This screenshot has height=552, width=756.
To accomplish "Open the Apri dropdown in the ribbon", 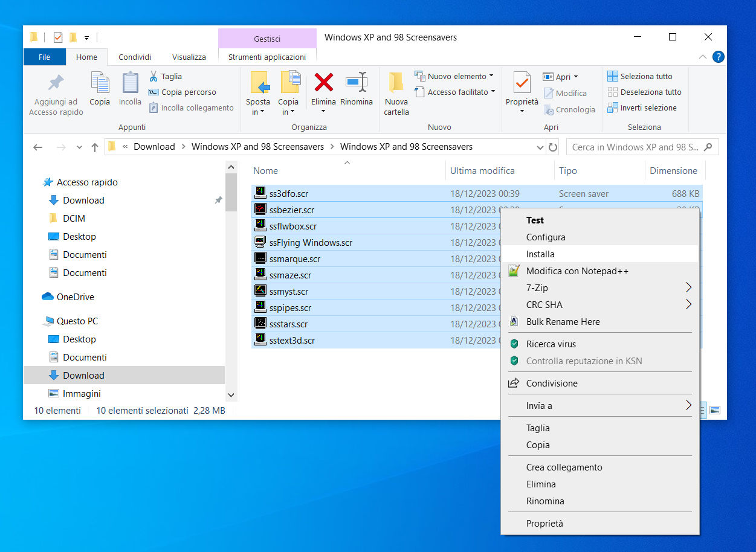I will [x=561, y=77].
